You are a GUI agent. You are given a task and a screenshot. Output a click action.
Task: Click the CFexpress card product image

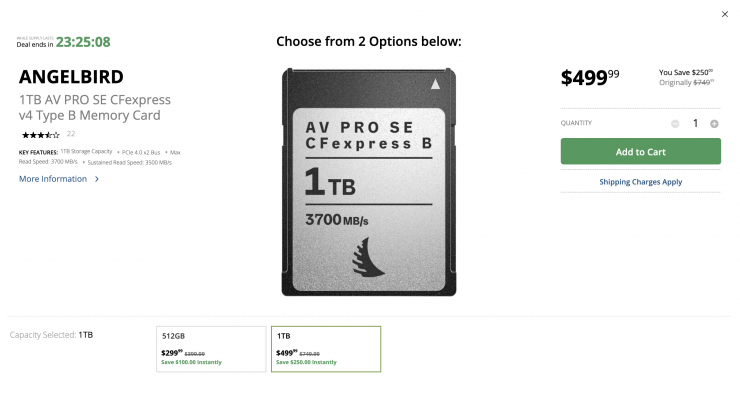coord(369,182)
